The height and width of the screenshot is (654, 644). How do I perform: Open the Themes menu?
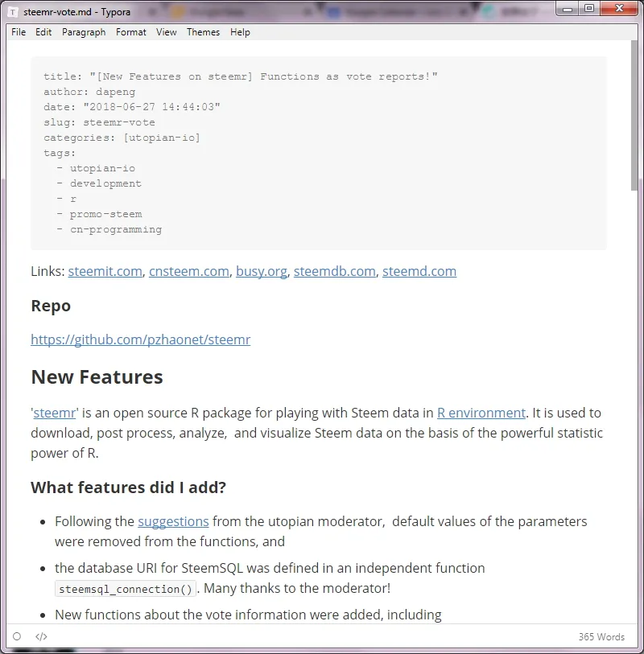pos(203,32)
